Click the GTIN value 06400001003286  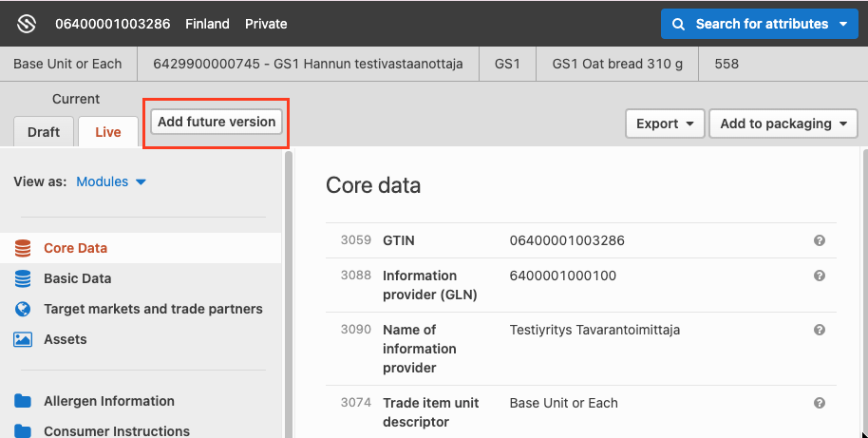pyautogui.click(x=567, y=240)
